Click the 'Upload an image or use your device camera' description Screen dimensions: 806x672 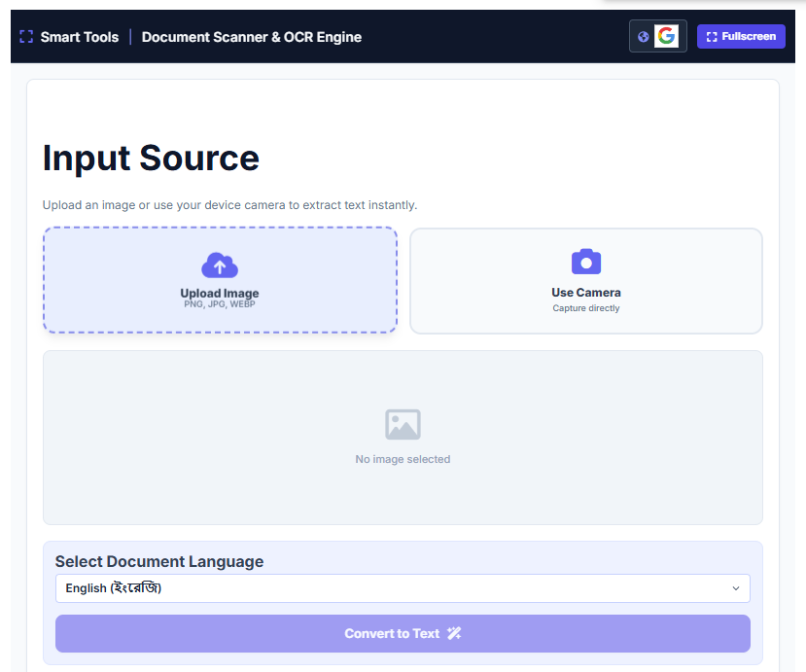pyautogui.click(x=229, y=205)
